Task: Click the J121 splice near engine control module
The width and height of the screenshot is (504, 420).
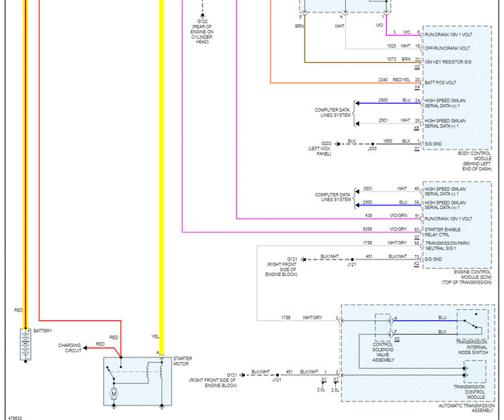Action: click(x=352, y=260)
